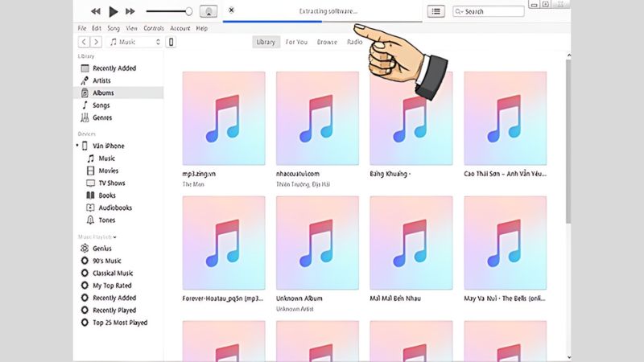Collapse the Văn iPhone device tree
Viewport: 644px width, 362px height.
pos(77,146)
